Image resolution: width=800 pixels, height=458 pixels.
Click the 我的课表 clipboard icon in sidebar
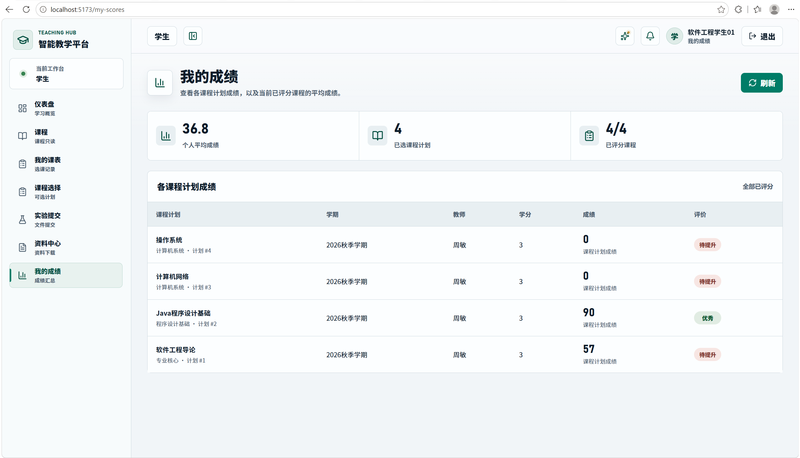[22, 164]
